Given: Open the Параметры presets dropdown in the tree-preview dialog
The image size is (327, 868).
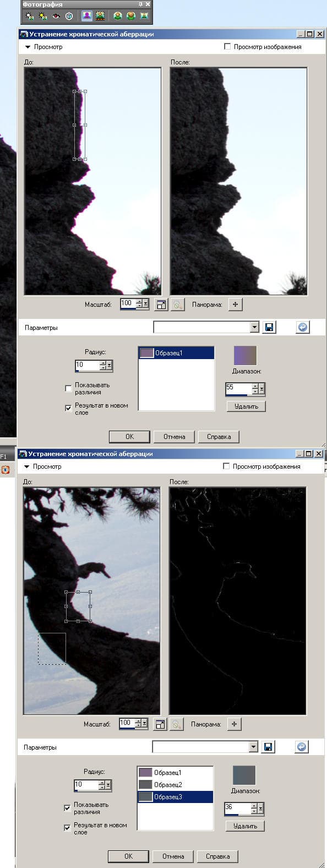Looking at the screenshot, I should tap(253, 747).
